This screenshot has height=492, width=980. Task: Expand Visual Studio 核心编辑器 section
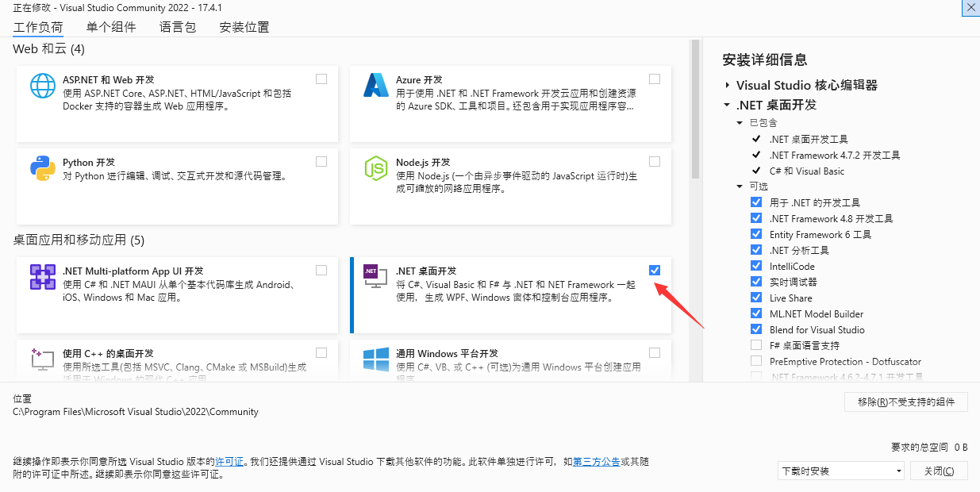coord(727,85)
